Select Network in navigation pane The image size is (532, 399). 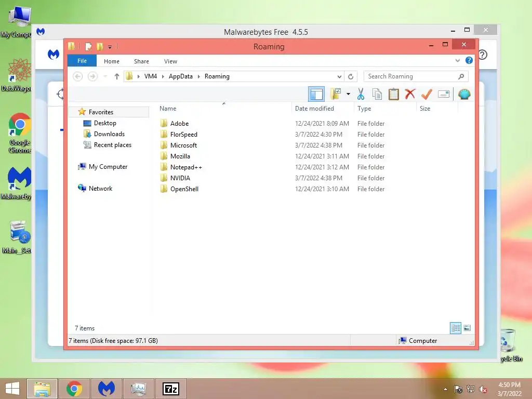(x=100, y=188)
